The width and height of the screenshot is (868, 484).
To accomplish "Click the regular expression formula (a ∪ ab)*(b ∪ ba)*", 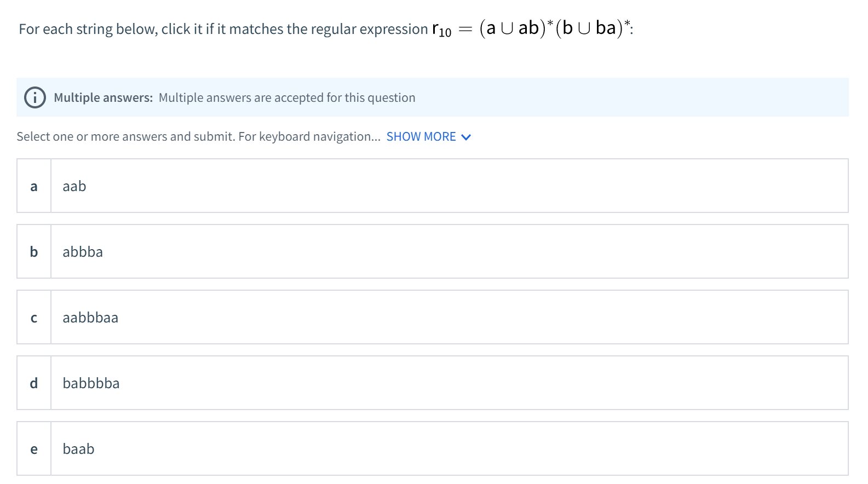I will [x=554, y=27].
